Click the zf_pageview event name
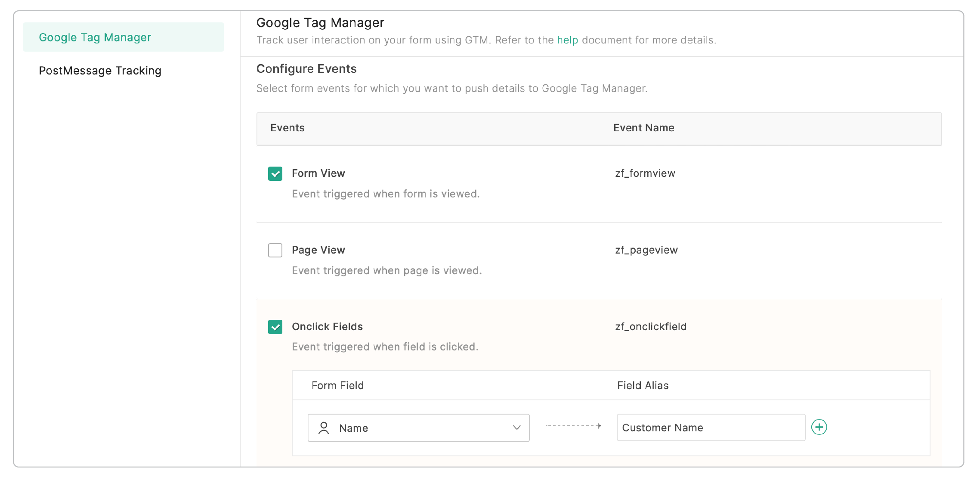This screenshot has height=483, width=980. (646, 250)
